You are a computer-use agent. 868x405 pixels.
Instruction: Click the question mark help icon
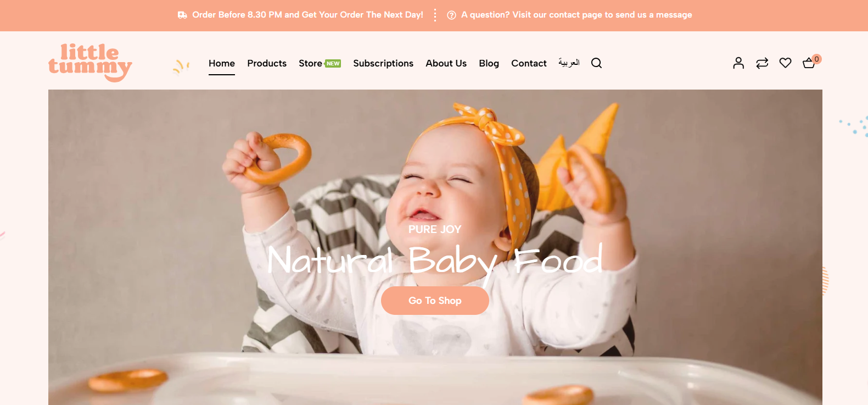451,15
